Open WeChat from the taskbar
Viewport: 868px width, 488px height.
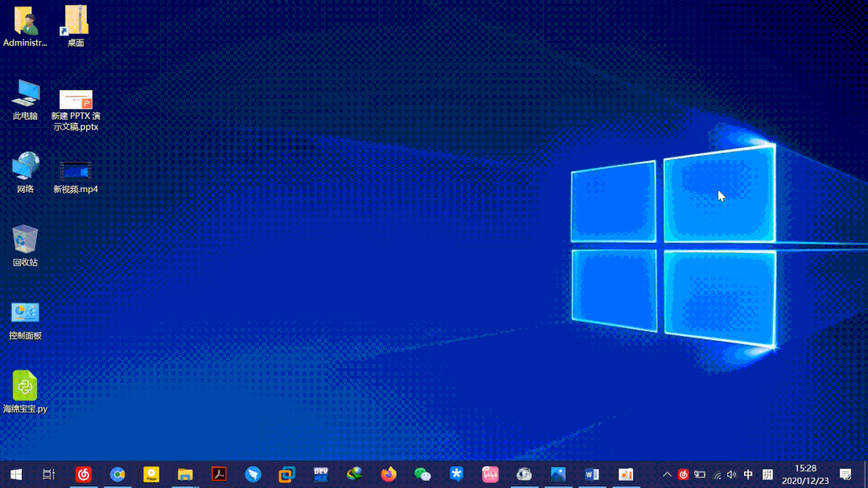click(x=422, y=474)
